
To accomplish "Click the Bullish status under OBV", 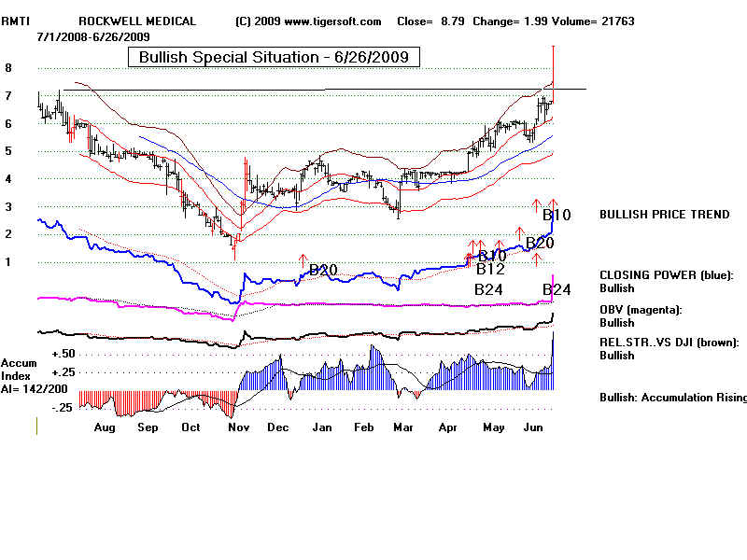I will click(x=617, y=323).
